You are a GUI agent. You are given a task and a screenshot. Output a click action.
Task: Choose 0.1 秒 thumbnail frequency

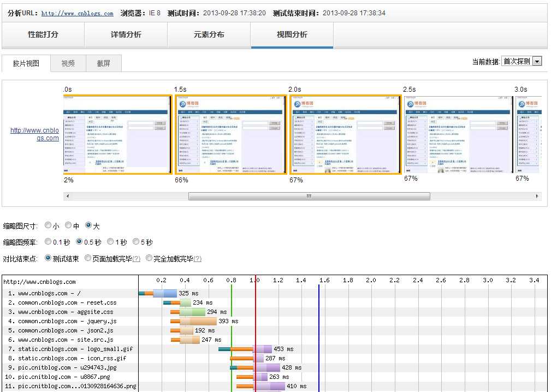pyautogui.click(x=48, y=241)
